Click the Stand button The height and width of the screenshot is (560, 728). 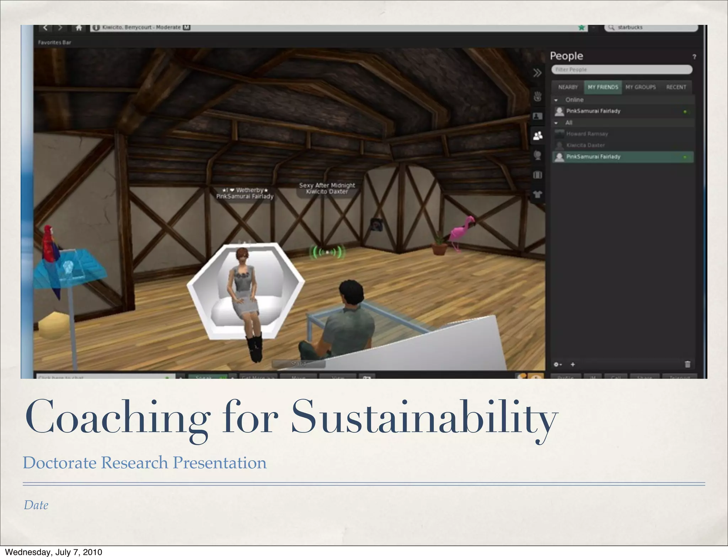tap(299, 364)
